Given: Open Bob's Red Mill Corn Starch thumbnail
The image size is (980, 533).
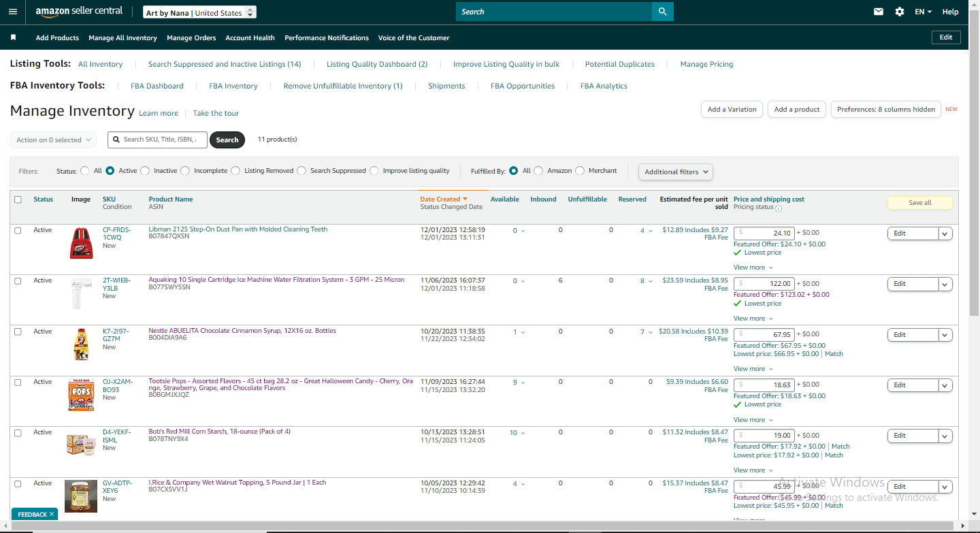Looking at the screenshot, I should click(x=81, y=445).
